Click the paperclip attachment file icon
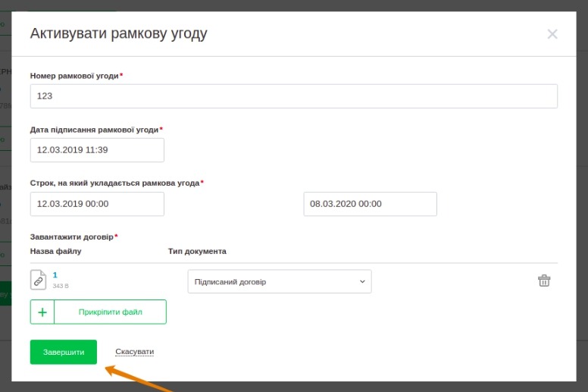 [x=39, y=280]
